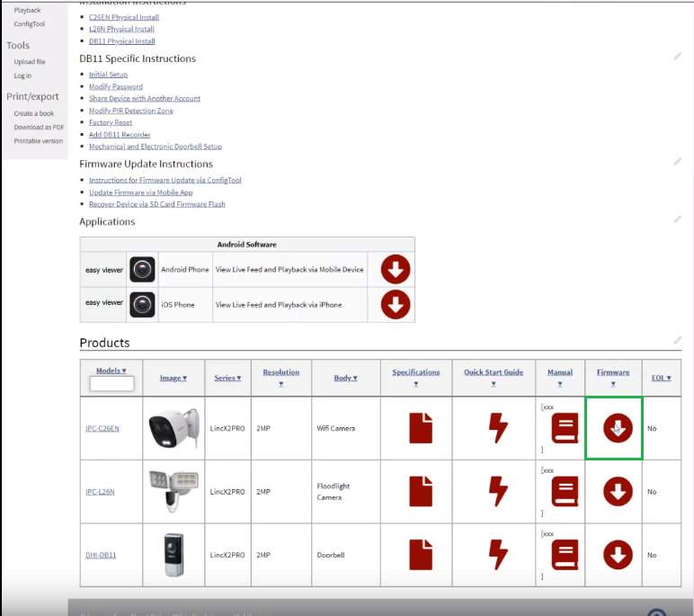694x616 pixels.
Task: Download easy viewer for Android Phone
Action: tap(396, 269)
